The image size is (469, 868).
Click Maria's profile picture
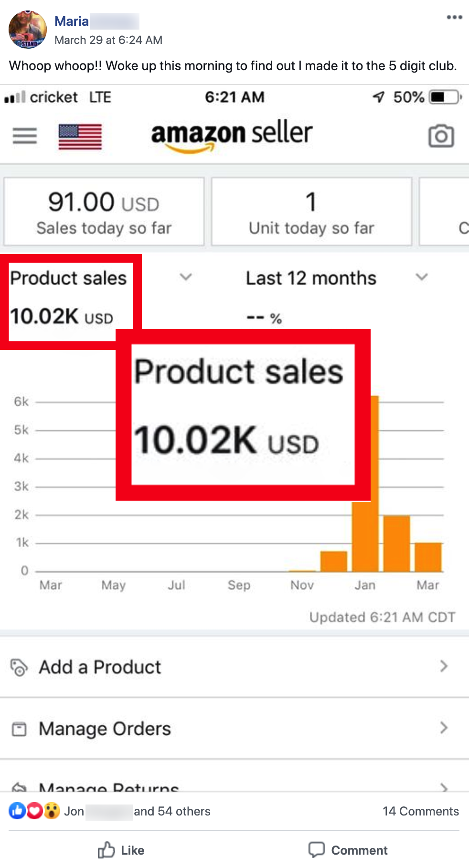28,30
